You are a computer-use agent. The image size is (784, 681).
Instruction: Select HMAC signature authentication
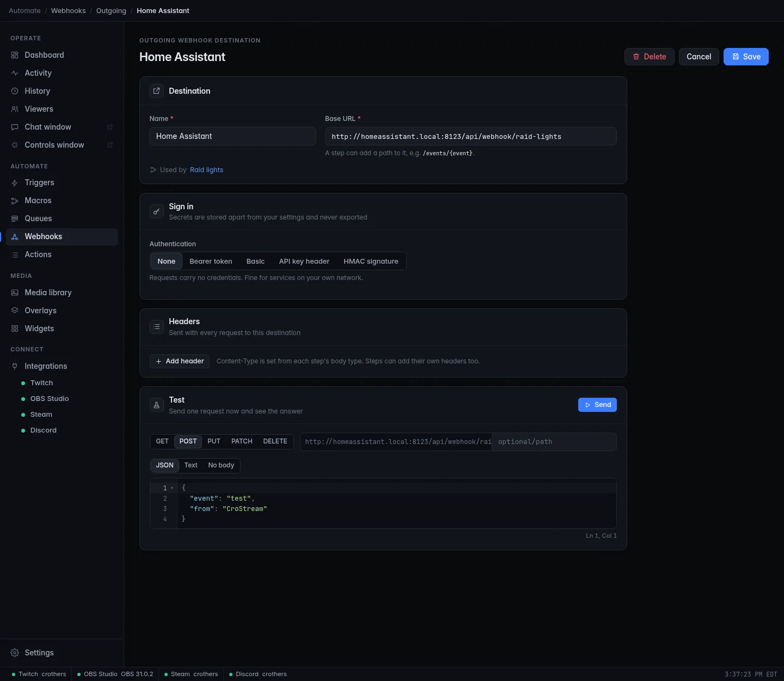[x=371, y=261]
